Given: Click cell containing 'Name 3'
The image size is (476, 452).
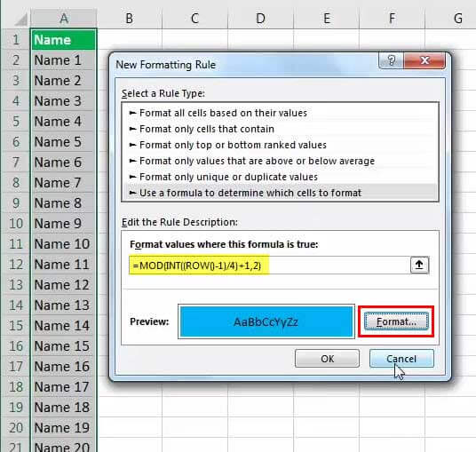Looking at the screenshot, I should [64, 100].
